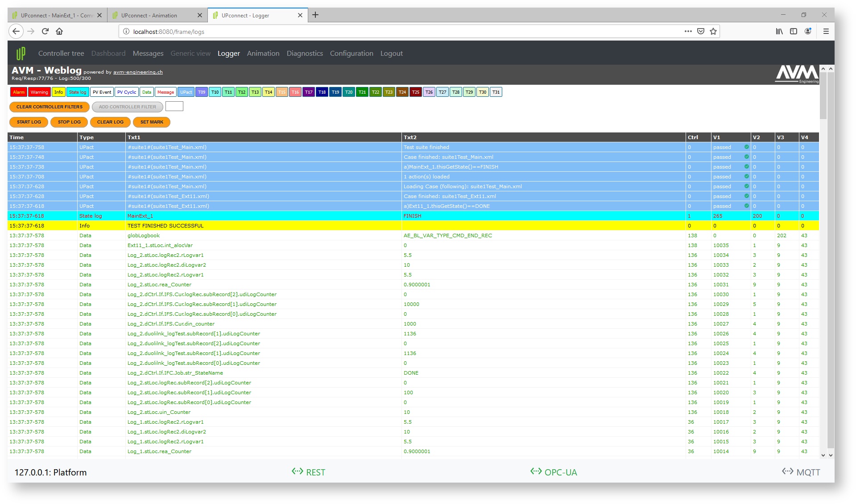Follow the avm-engineering.ch link
Image resolution: width=856 pixels, height=504 pixels.
(138, 72)
